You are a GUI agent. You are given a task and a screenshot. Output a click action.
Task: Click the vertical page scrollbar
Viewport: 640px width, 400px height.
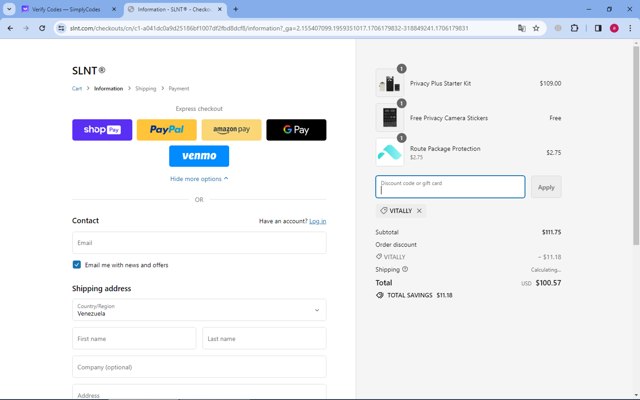coord(636,146)
